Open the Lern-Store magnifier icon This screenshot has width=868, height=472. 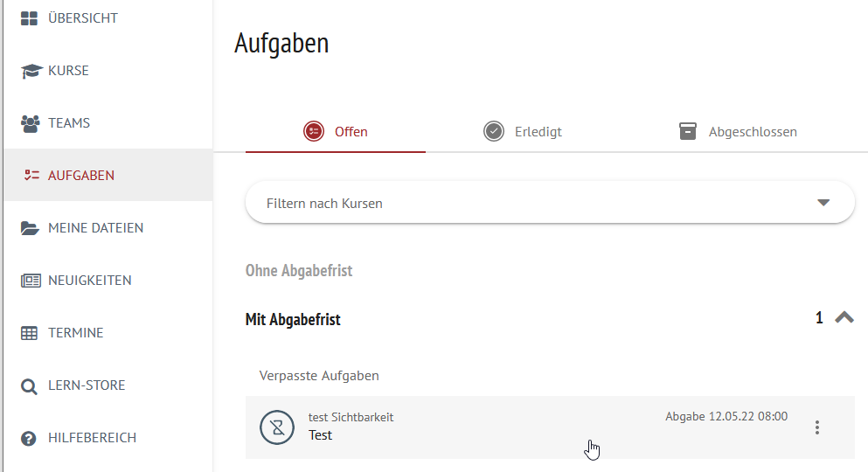point(29,386)
